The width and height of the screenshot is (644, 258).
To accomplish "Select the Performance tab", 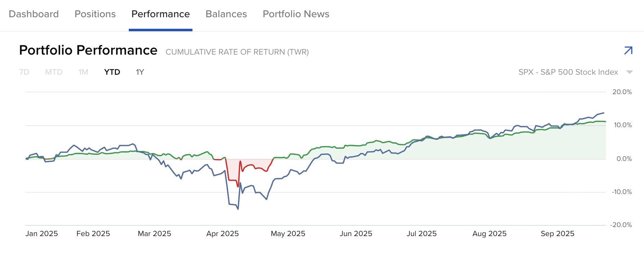I will pos(160,14).
